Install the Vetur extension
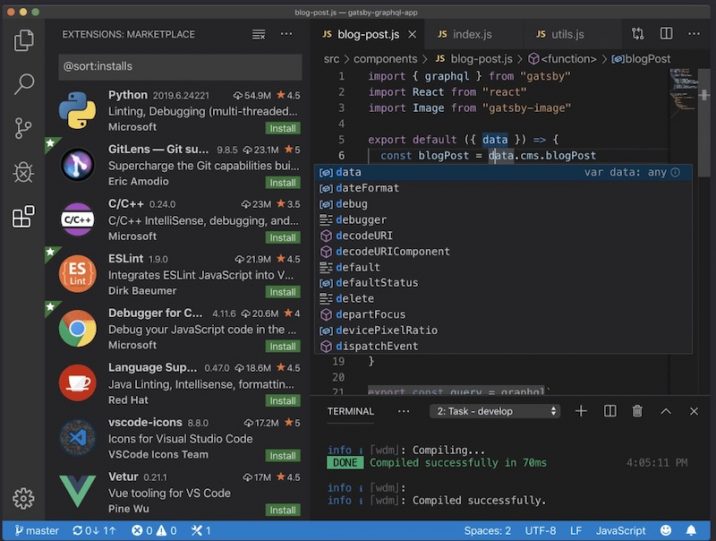The image size is (716, 541). point(283,509)
